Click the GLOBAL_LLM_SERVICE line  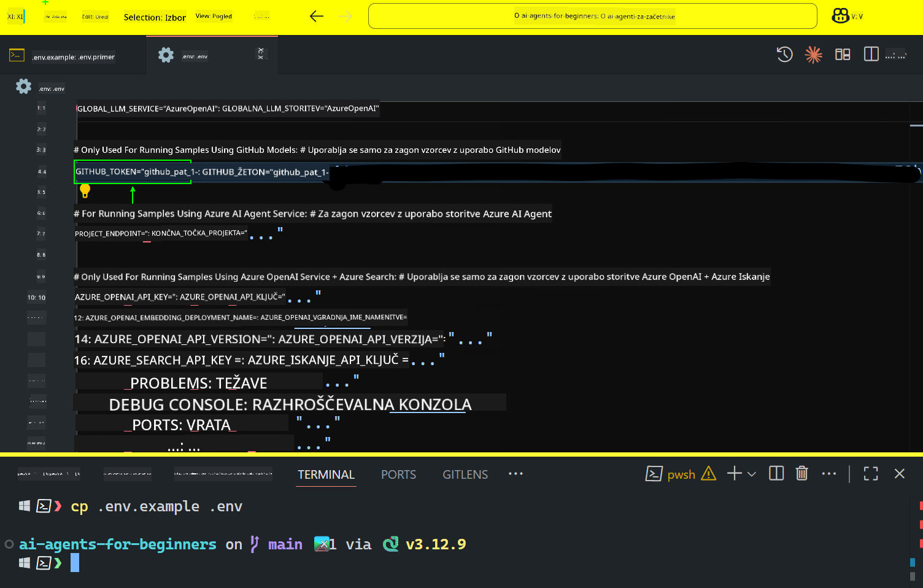[228, 109]
